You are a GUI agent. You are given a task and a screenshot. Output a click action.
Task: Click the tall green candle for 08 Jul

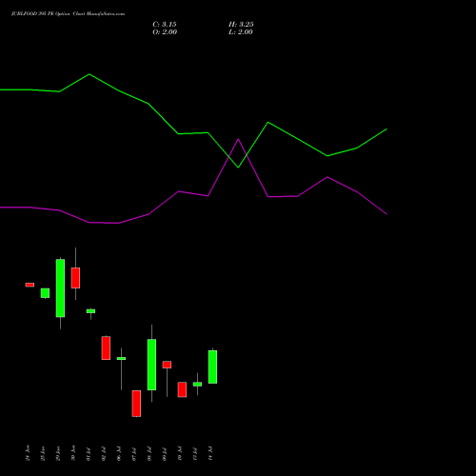[x=151, y=365]
